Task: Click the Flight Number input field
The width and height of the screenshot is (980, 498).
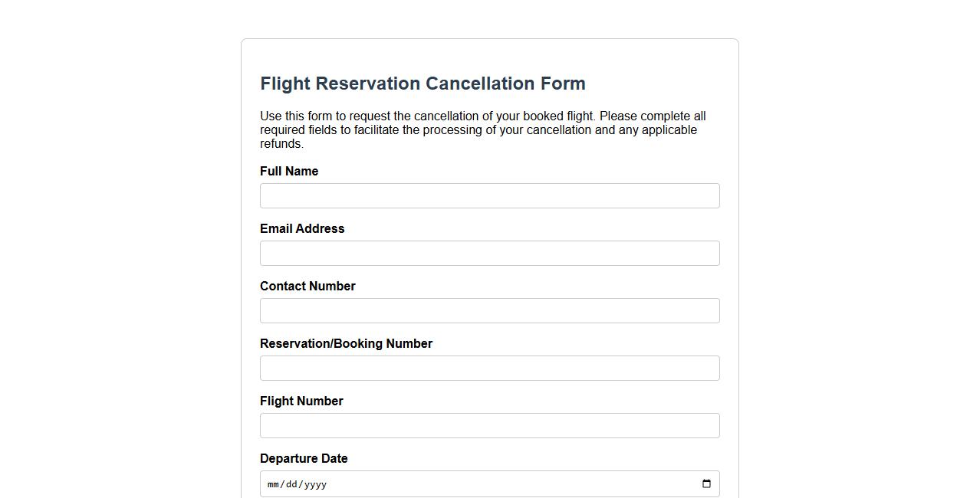Action: 489,425
